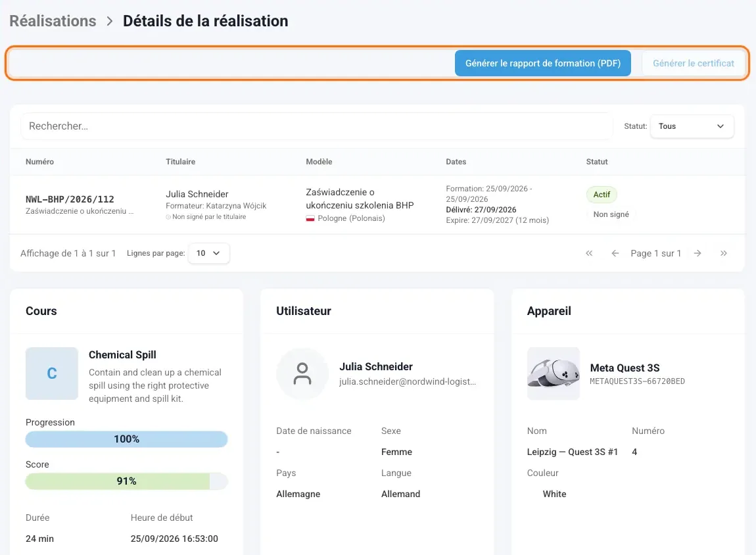Click Zaświadczenie o ukończeniu szkolenia BHP model
This screenshot has width=756, height=555.
tap(360, 199)
